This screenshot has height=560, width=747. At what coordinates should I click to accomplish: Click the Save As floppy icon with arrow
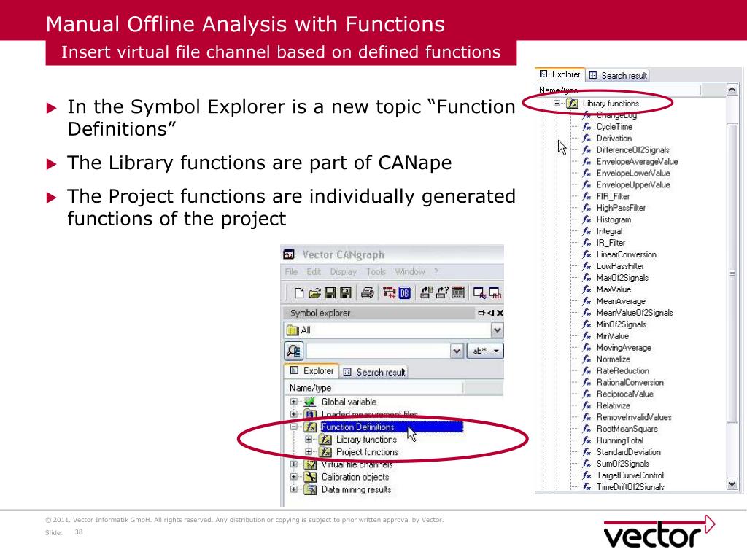tap(345, 293)
